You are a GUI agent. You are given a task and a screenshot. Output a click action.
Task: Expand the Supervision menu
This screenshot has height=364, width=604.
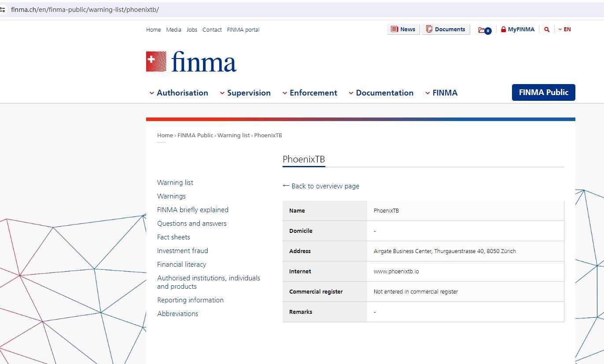tap(245, 93)
